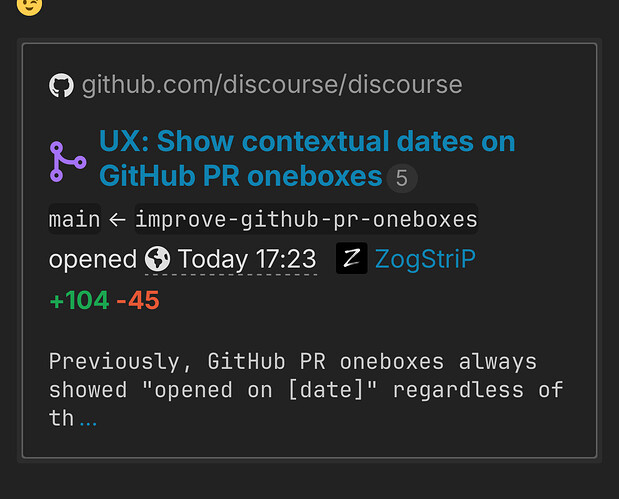Open the UX: Show contextual dates PR title
Screen dimensions: 619x499
click(307, 158)
